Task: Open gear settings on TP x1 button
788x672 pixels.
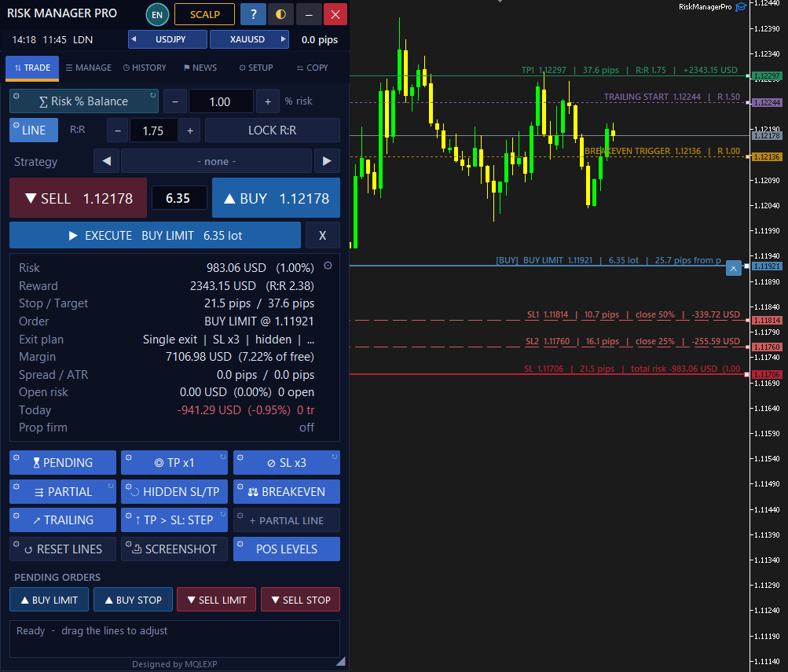Action: (128, 457)
